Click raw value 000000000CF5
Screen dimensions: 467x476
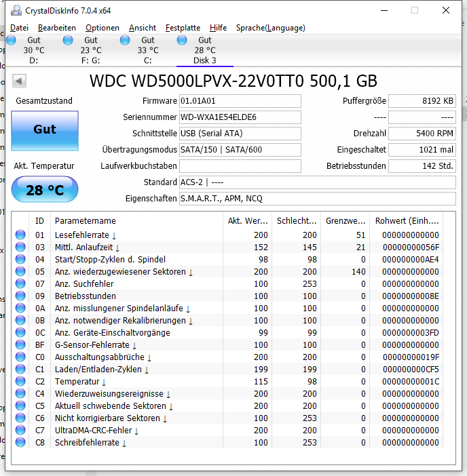click(411, 369)
